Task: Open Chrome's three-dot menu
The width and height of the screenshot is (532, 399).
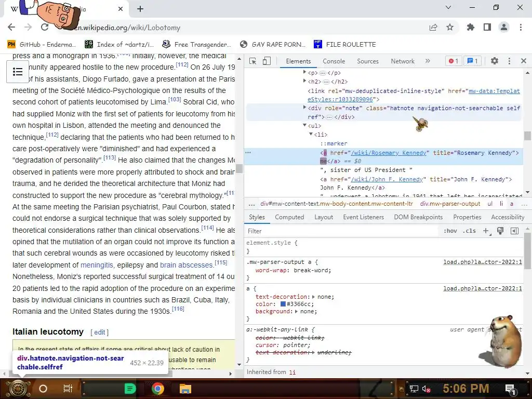Action: 521,27
